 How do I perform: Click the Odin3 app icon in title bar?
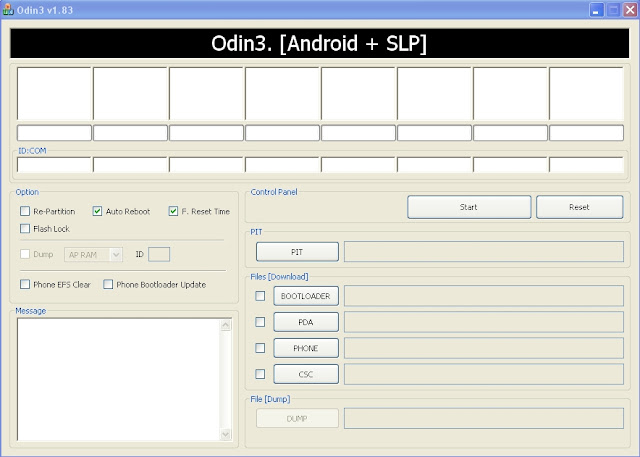(8, 9)
